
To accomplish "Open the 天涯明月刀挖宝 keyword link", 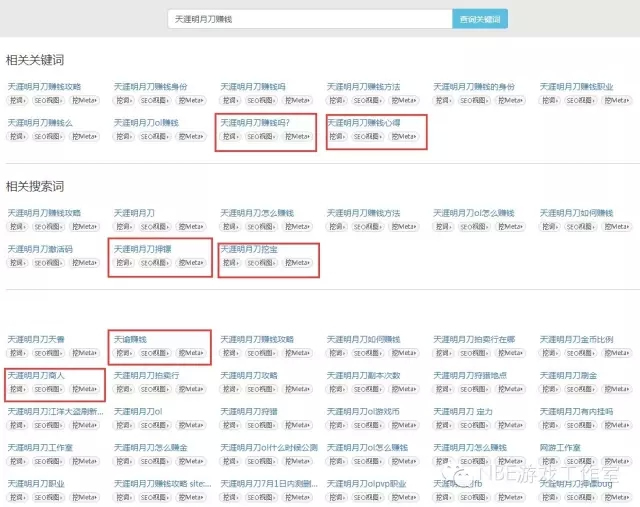I will tap(249, 249).
